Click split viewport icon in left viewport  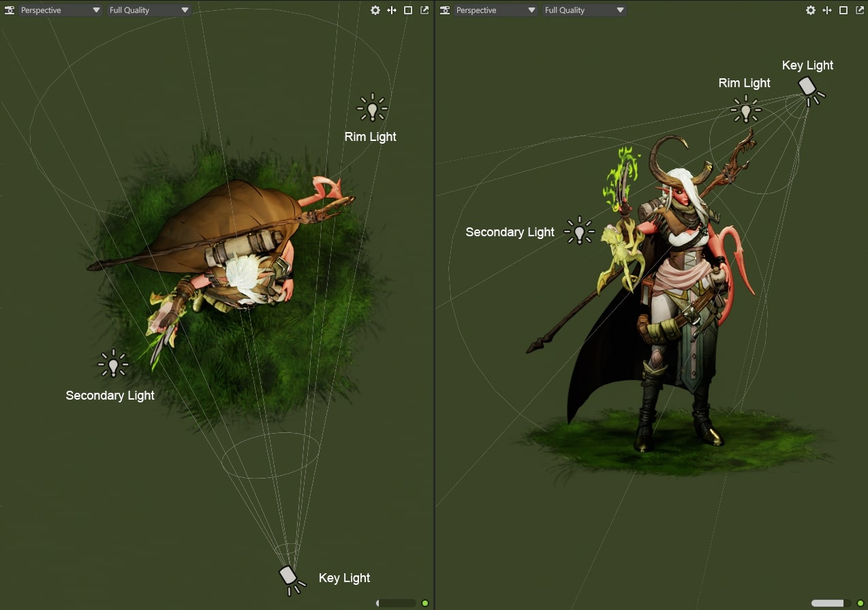point(392,10)
